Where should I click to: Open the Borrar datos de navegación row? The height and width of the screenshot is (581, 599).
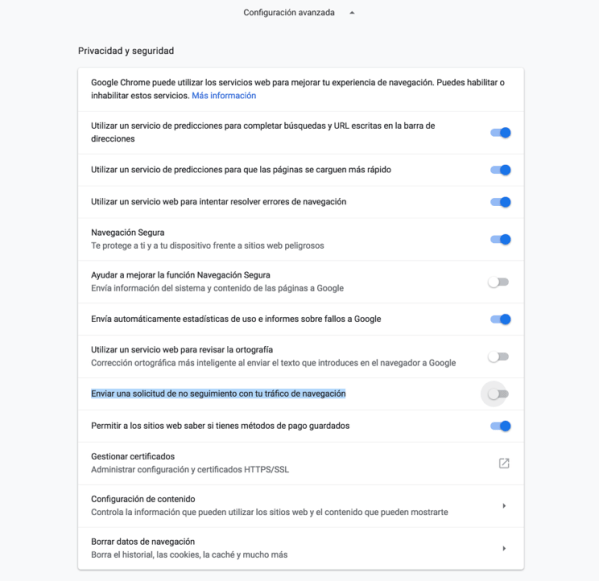pyautogui.click(x=301, y=549)
